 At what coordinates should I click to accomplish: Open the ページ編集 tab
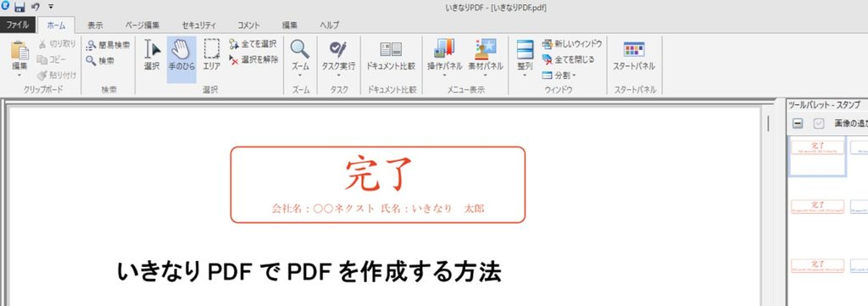click(142, 25)
